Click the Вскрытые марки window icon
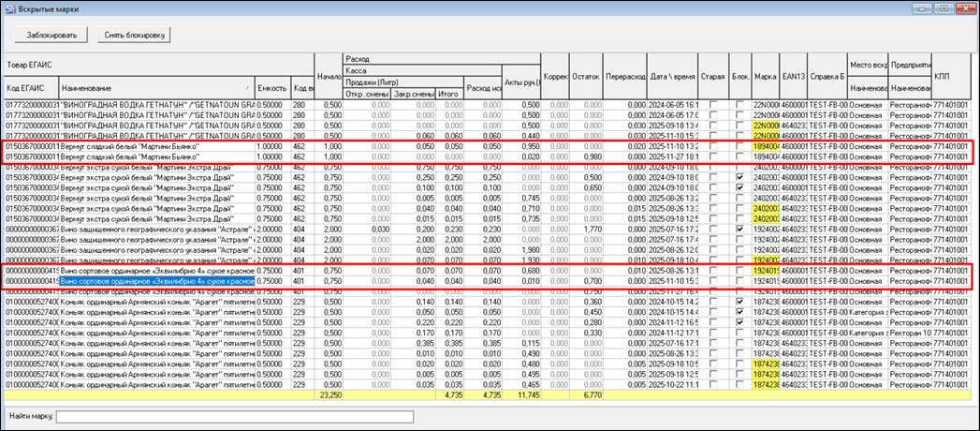This screenshot has height=431, width=980. pyautogui.click(x=10, y=8)
